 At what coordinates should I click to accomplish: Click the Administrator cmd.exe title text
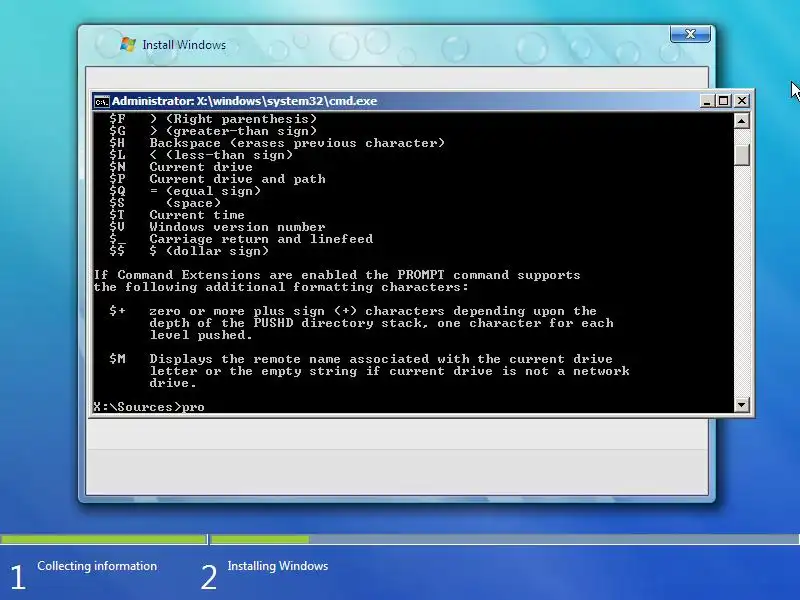coord(244,101)
